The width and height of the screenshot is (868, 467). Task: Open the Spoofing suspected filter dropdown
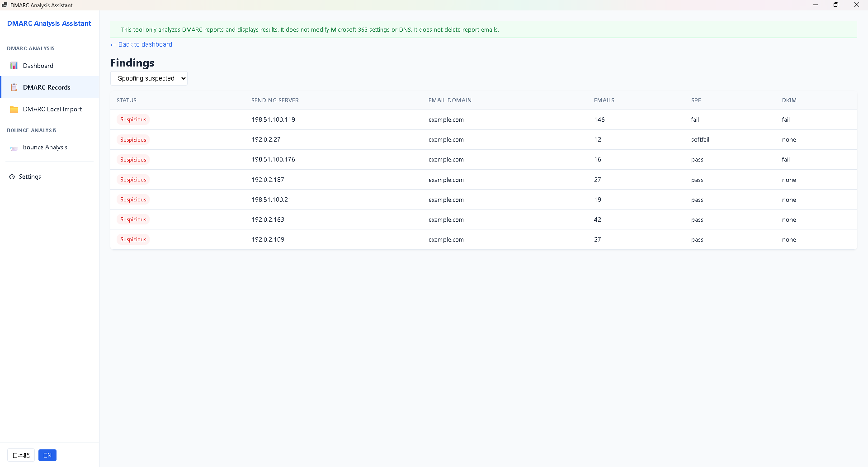click(x=149, y=78)
